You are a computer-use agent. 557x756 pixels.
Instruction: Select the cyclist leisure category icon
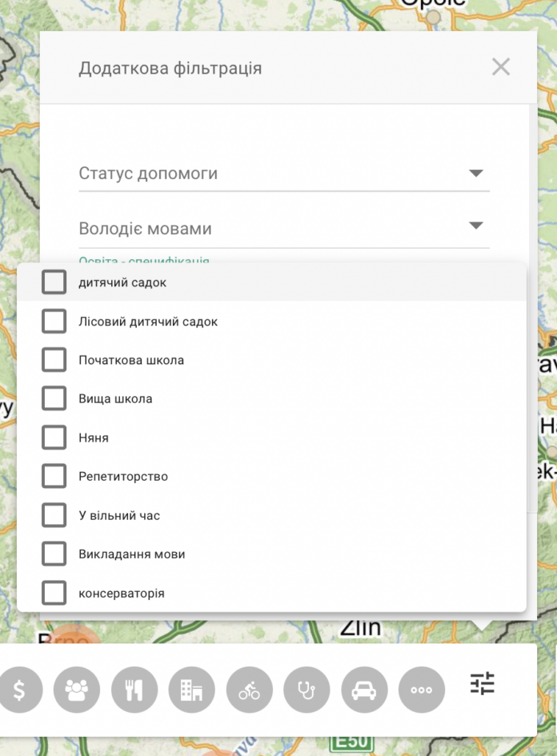tap(250, 690)
